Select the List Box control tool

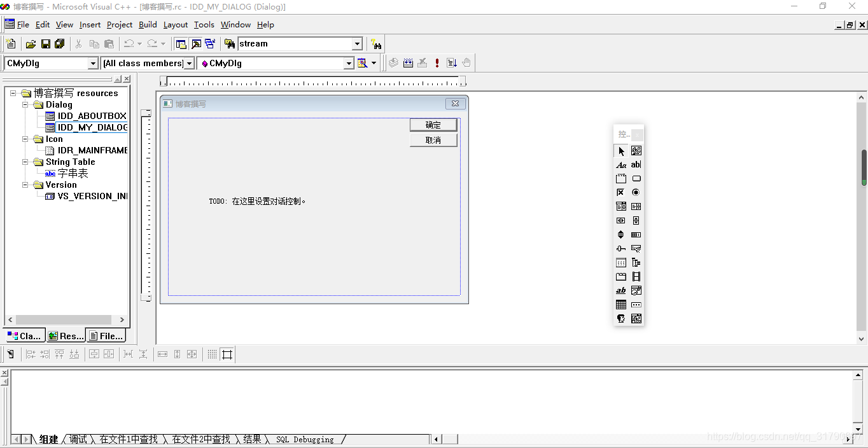636,206
